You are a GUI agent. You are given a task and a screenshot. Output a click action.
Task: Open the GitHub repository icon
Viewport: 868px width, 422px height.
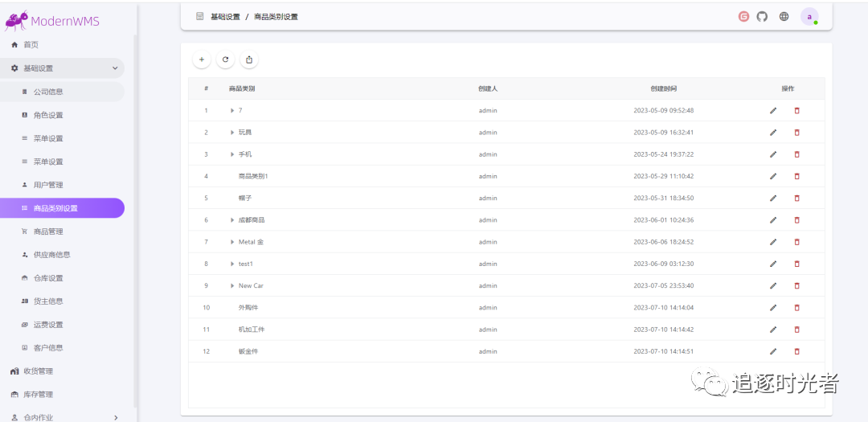click(x=762, y=16)
